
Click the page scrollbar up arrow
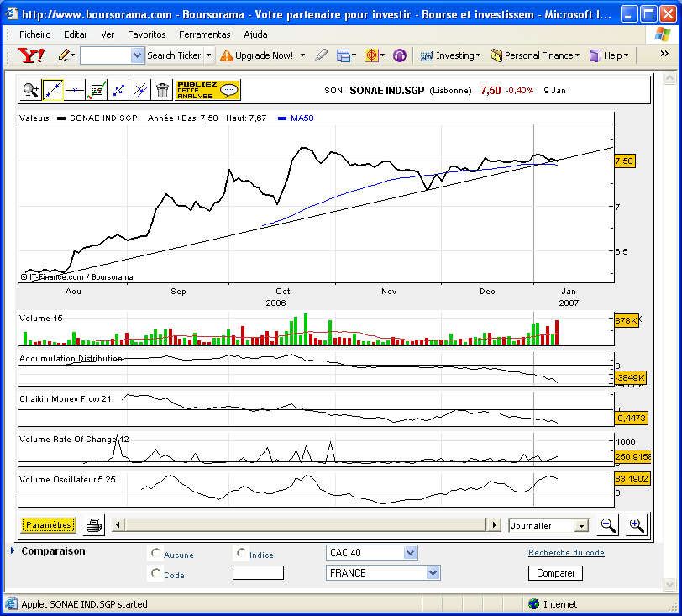coord(669,78)
